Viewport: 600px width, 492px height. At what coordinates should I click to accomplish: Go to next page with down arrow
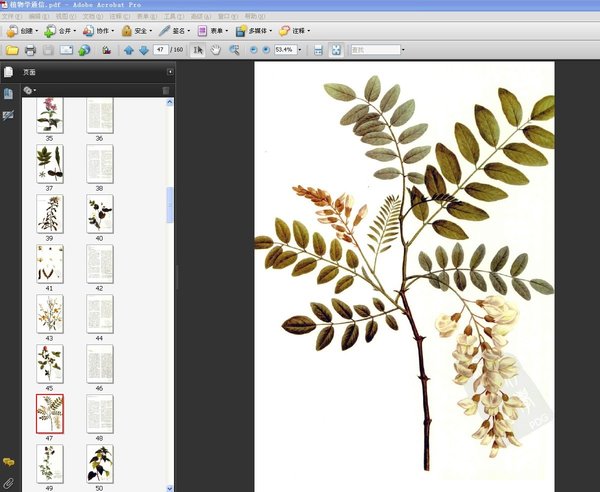(x=143, y=50)
